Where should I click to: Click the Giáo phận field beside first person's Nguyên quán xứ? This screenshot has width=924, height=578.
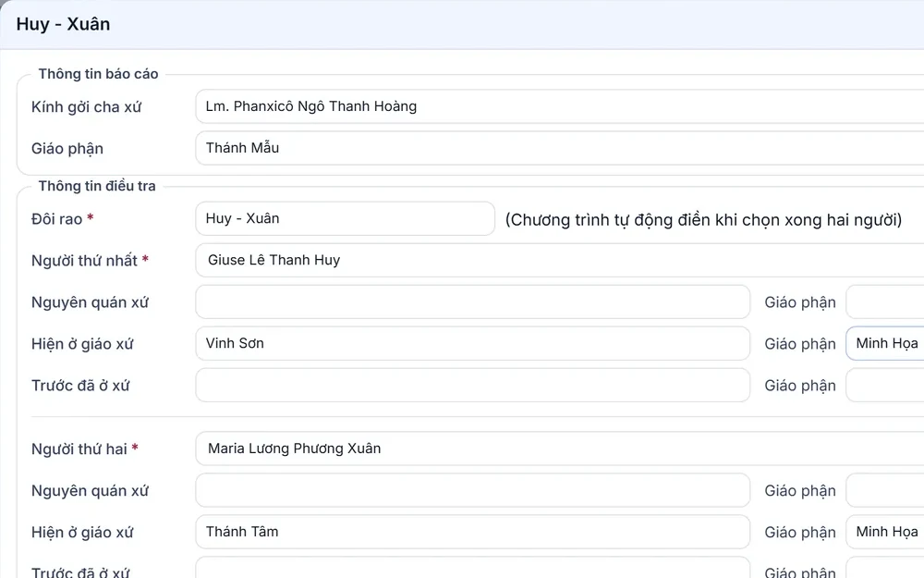point(885,302)
